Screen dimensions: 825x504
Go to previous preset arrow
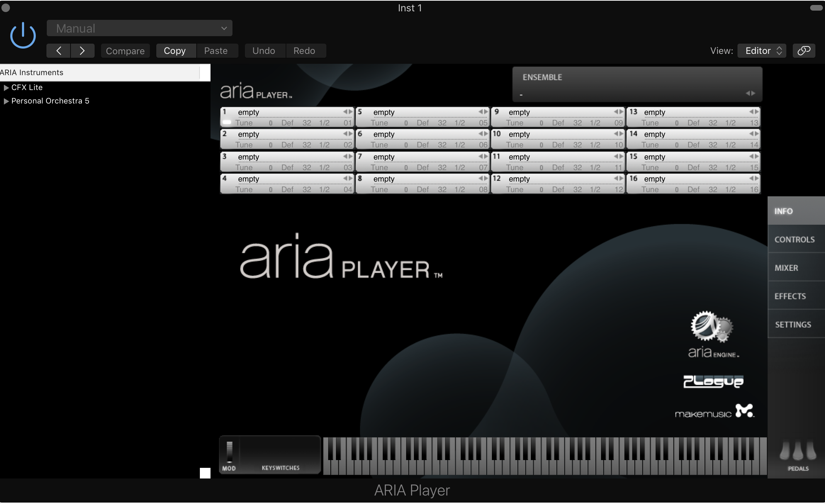[x=59, y=51]
